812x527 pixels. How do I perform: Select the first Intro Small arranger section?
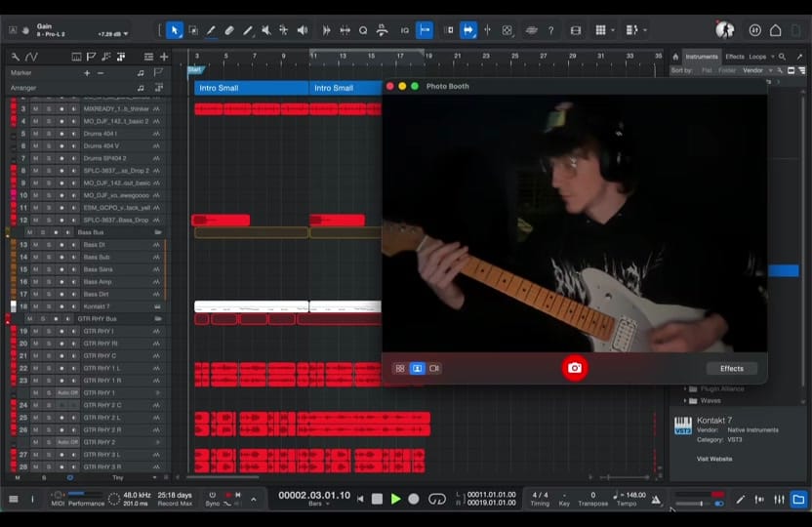tap(251, 88)
